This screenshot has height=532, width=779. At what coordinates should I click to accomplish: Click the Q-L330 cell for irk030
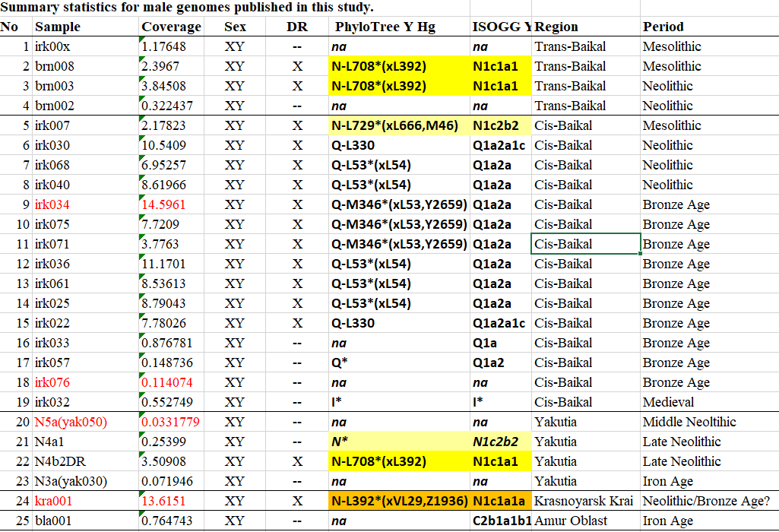399,146
